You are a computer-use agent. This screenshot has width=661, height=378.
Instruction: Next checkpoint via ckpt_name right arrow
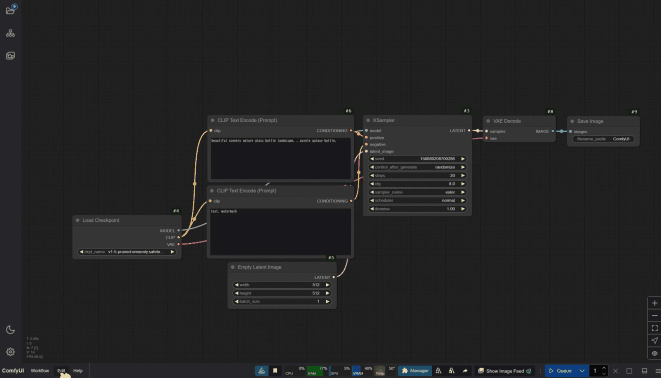click(172, 252)
